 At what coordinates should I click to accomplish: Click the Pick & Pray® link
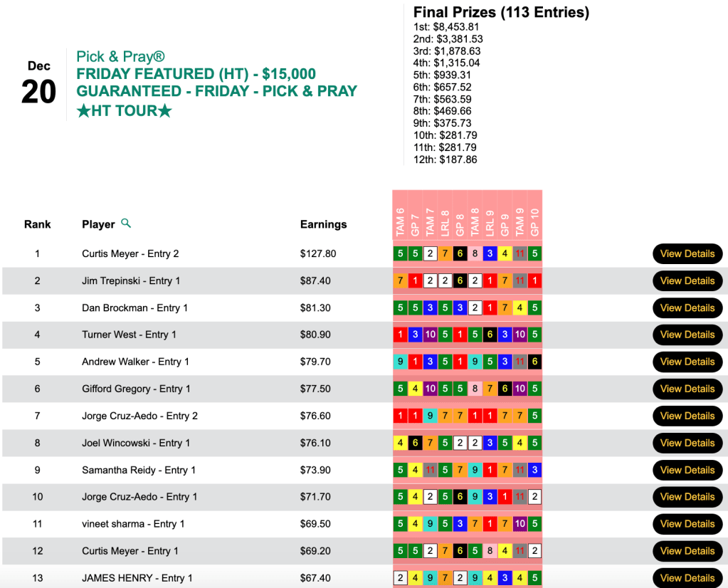(120, 56)
